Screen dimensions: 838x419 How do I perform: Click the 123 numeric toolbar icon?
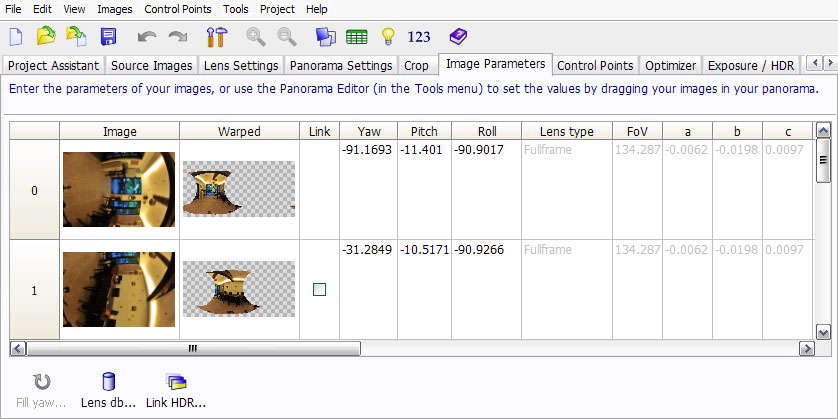[x=419, y=37]
